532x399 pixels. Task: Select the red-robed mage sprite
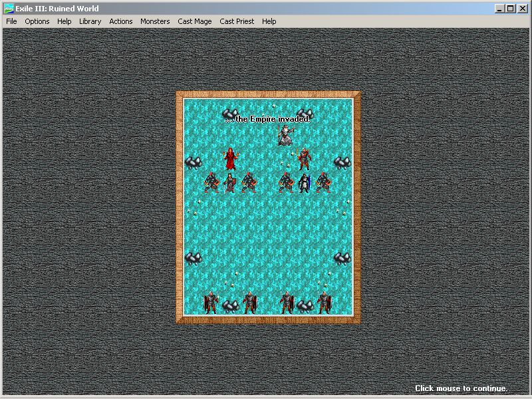point(231,158)
